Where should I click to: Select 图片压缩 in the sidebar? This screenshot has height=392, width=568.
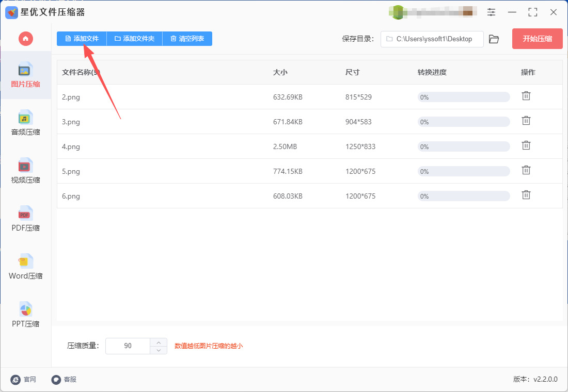click(x=25, y=75)
